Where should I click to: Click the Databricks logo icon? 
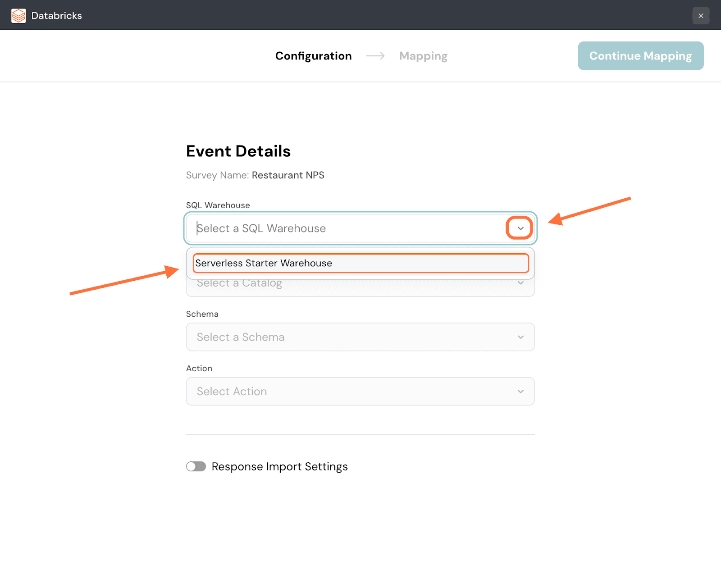coord(18,16)
